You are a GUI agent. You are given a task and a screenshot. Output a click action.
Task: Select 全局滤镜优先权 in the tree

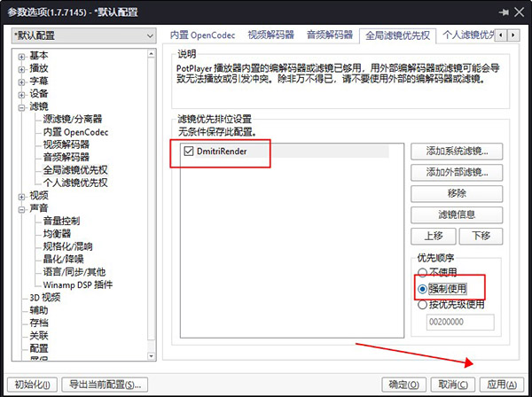(75, 170)
